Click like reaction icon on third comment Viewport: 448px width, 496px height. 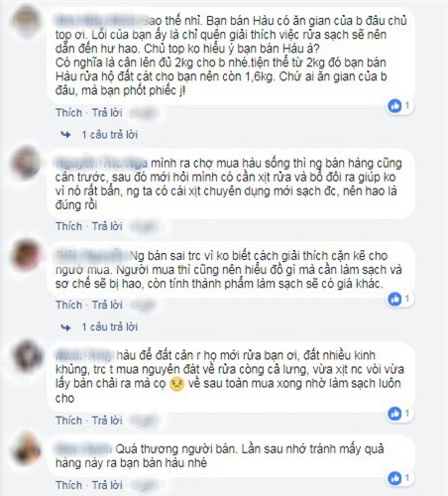coord(394,299)
